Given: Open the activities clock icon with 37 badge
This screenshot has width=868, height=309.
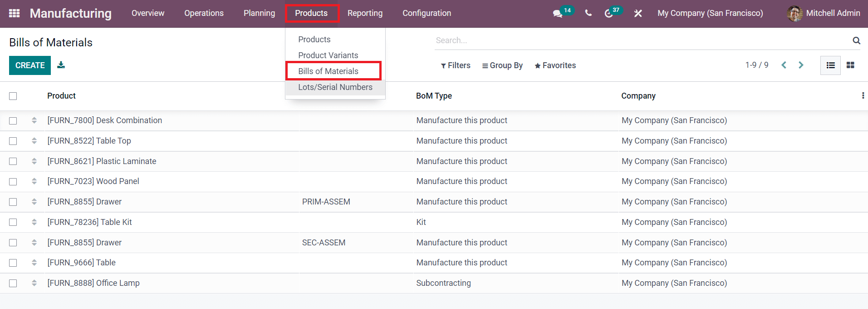Looking at the screenshot, I should [608, 14].
